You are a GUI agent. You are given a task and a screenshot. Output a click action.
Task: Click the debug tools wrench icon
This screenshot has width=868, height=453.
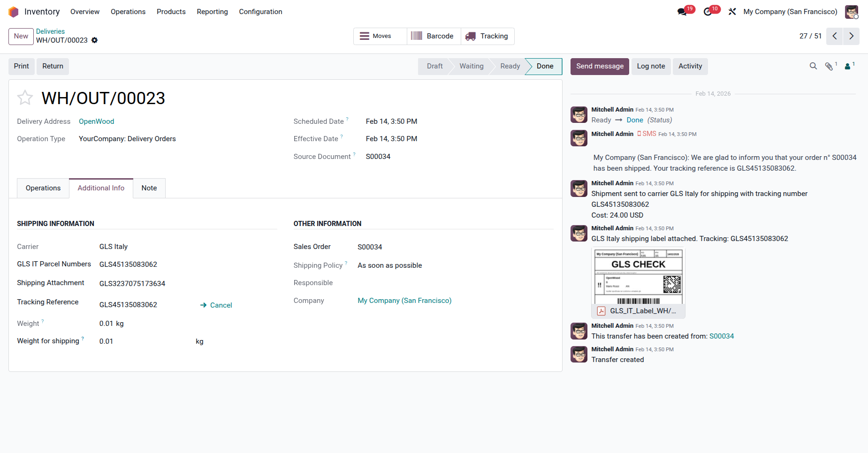point(732,12)
